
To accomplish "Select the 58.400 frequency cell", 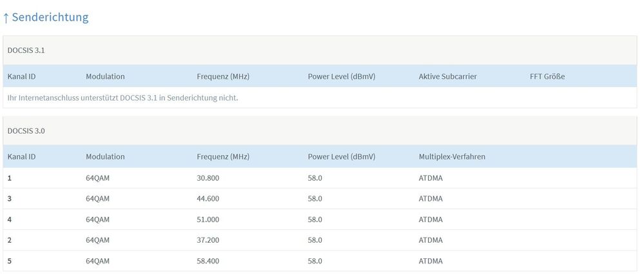I will pyautogui.click(x=208, y=261).
